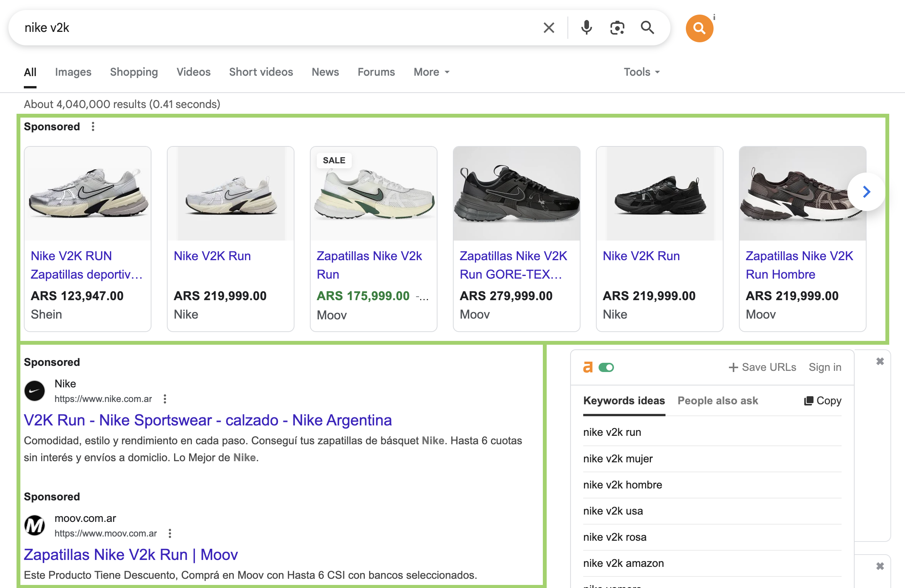Open Google Lens image search icon

pos(617,28)
